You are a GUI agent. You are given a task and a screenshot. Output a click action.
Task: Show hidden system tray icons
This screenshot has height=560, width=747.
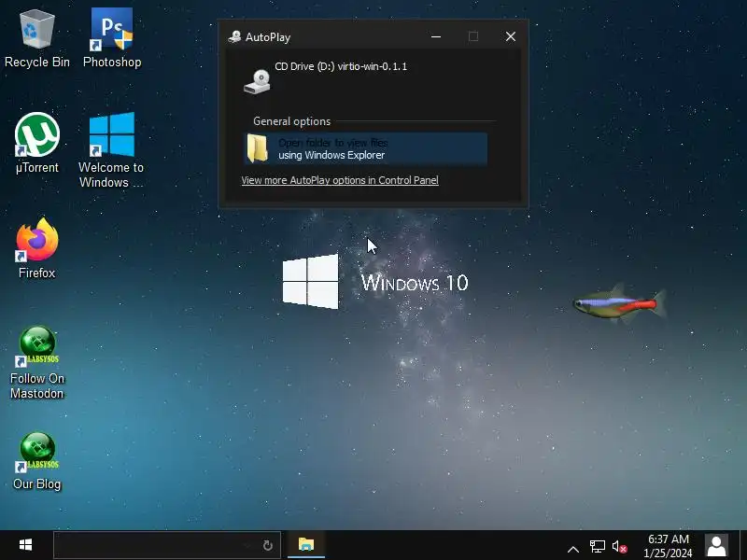[573, 549]
